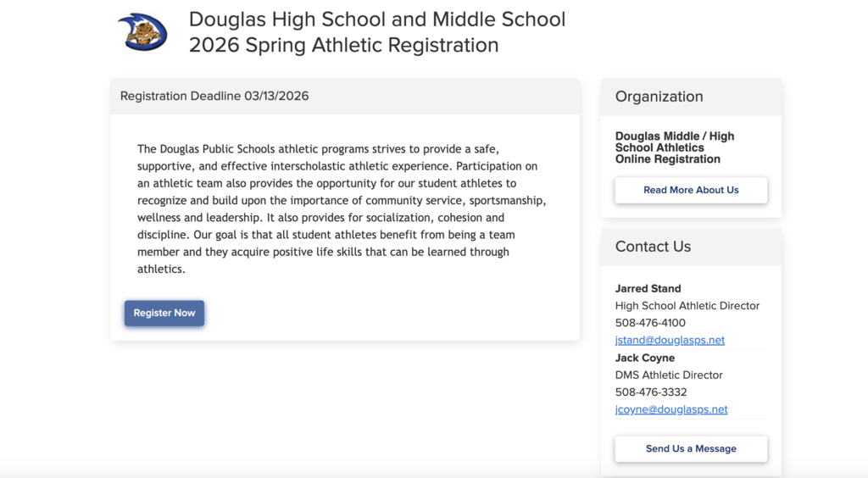Select the 2026 Spring Athletic Registration heading
Image resolution: width=868 pixels, height=478 pixels.
(x=343, y=45)
